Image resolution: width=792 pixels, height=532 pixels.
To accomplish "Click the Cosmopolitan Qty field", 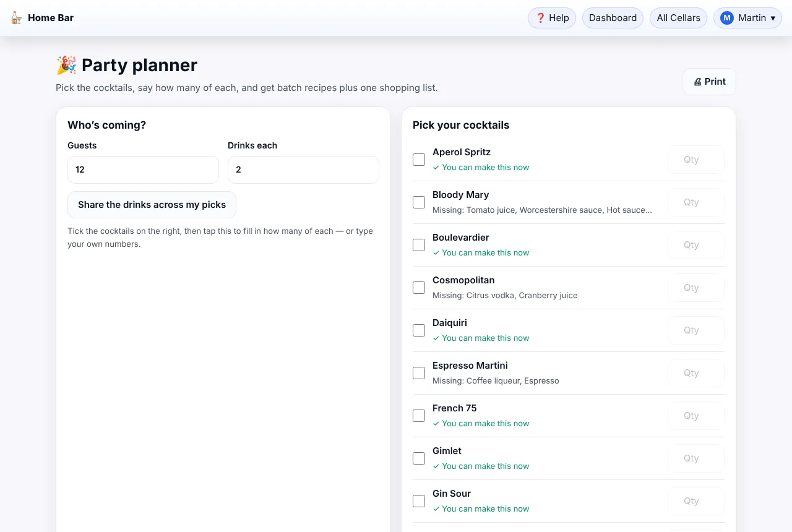I will [x=696, y=288].
